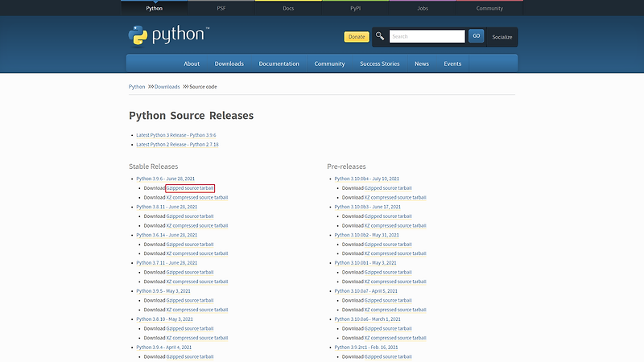The width and height of the screenshot is (644, 362).
Task: Click the magnifying glass search icon
Action: pyautogui.click(x=380, y=36)
